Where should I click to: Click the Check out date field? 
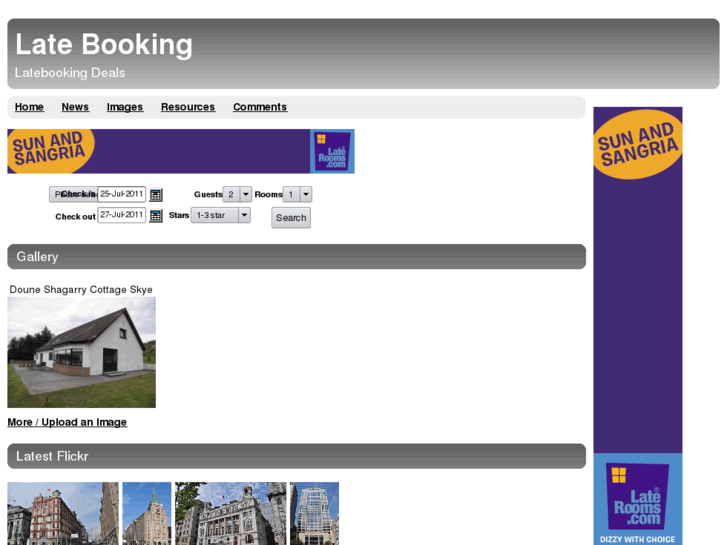tap(121, 215)
